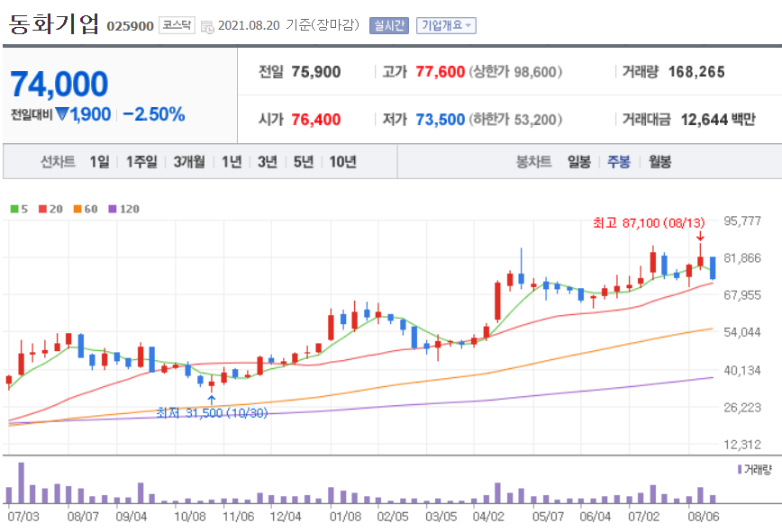Click the 01/08 date axis label
The width and height of the screenshot is (782, 532).
pyautogui.click(x=345, y=517)
